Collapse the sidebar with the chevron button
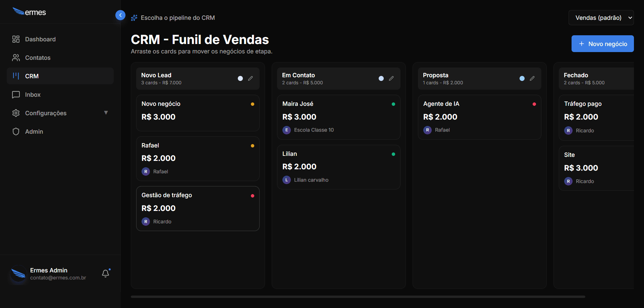This screenshot has height=308, width=644. click(x=120, y=15)
